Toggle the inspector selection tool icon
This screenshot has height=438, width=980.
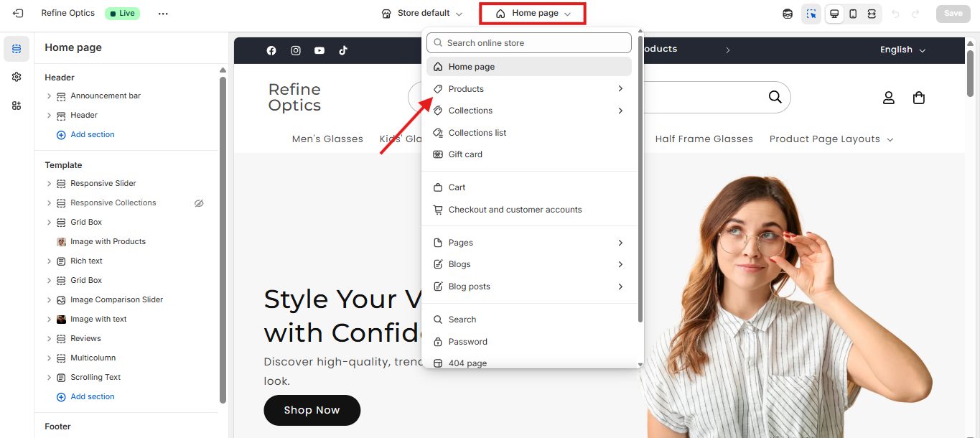coord(811,14)
